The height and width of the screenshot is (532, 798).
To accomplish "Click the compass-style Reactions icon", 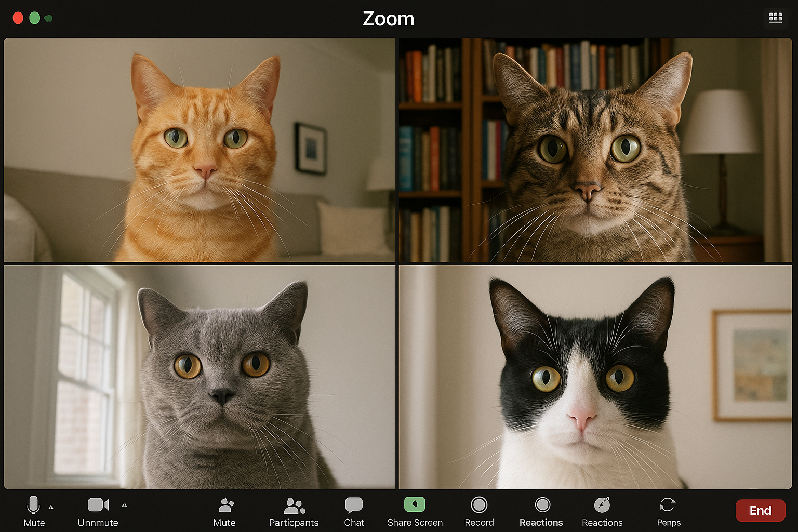I will tap(602, 504).
